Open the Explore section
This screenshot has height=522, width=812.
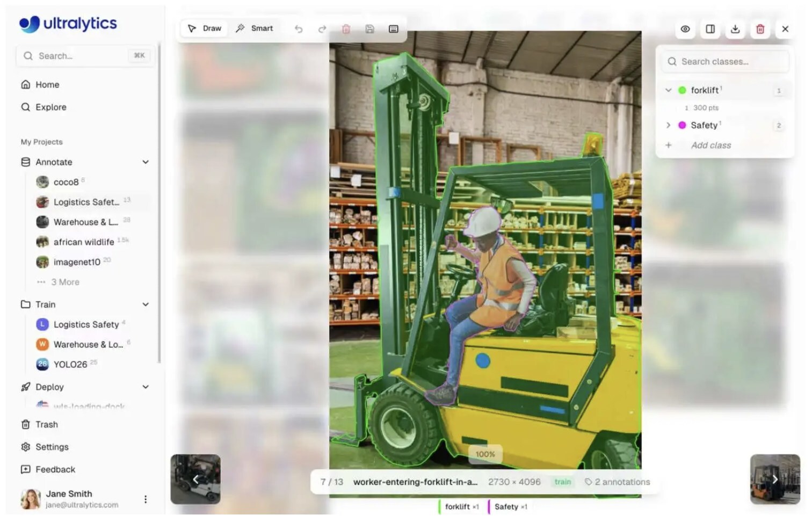tap(51, 107)
